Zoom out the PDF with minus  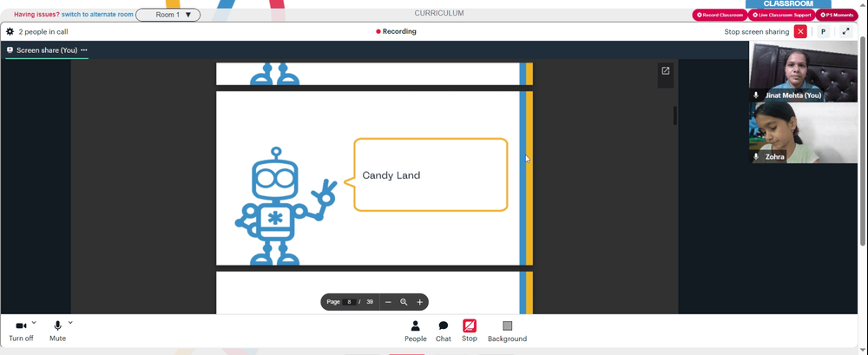pos(388,302)
